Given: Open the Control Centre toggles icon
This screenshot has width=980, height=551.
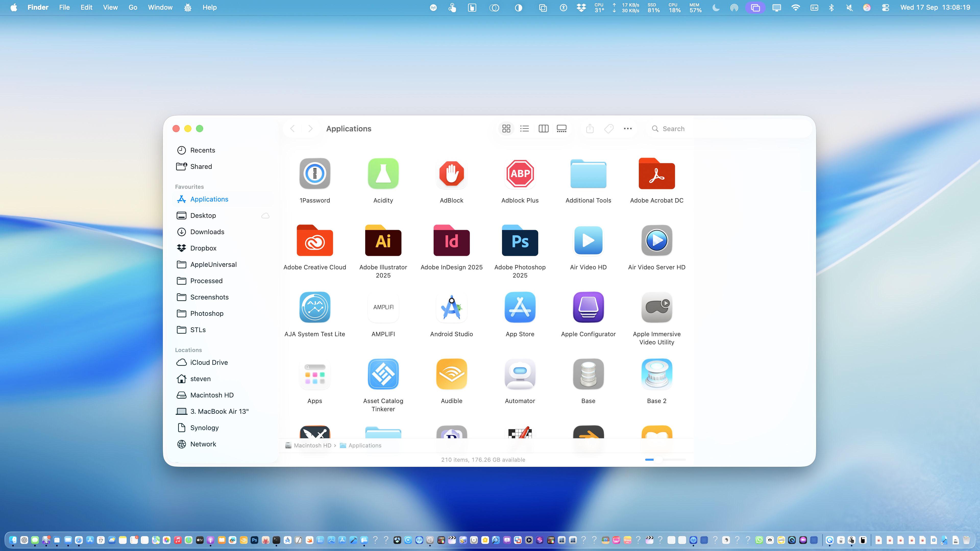Looking at the screenshot, I should pyautogui.click(x=885, y=8).
